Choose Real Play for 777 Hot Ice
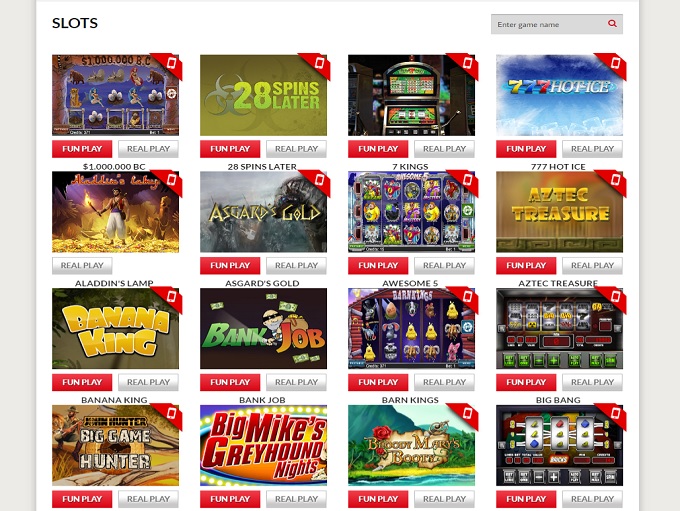The width and height of the screenshot is (680, 511). pos(592,149)
